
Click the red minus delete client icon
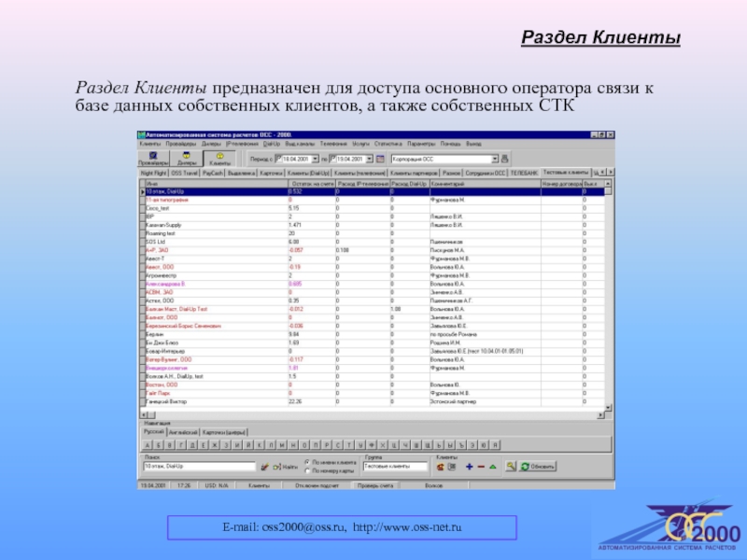[480, 466]
